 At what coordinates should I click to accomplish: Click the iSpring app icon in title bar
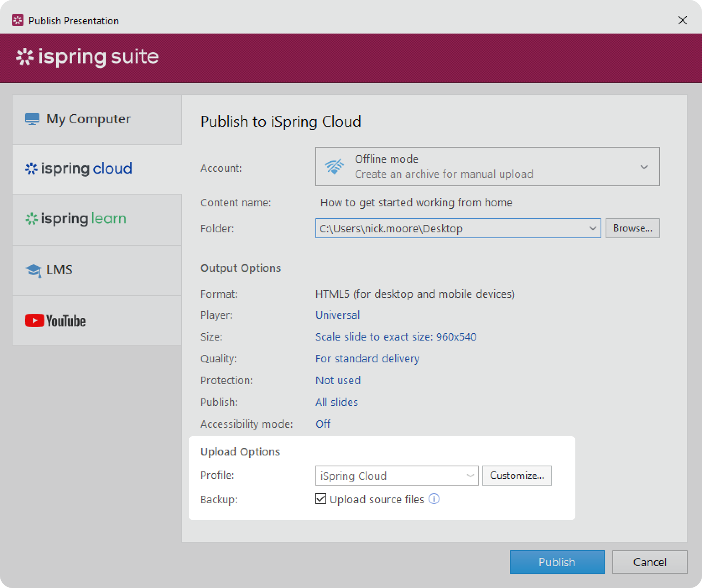(x=18, y=20)
